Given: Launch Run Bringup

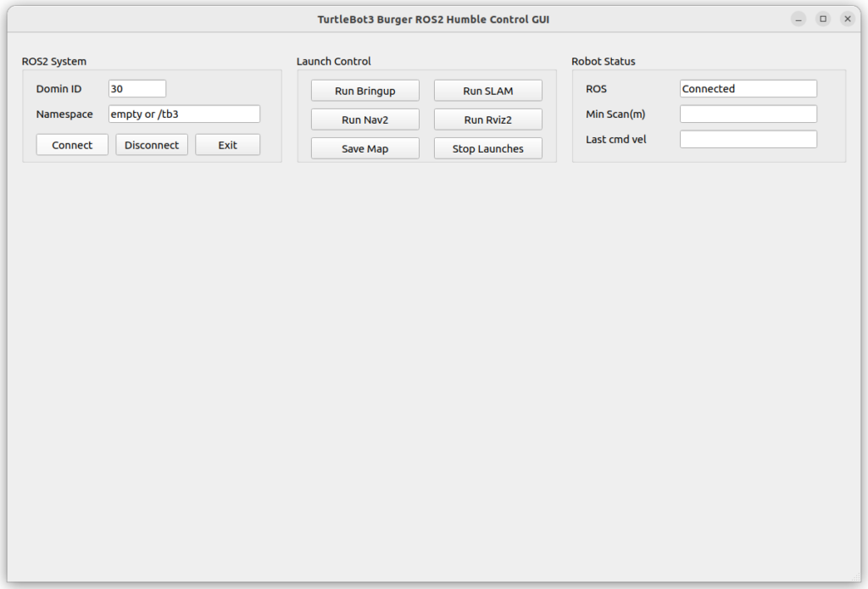Looking at the screenshot, I should [x=364, y=91].
